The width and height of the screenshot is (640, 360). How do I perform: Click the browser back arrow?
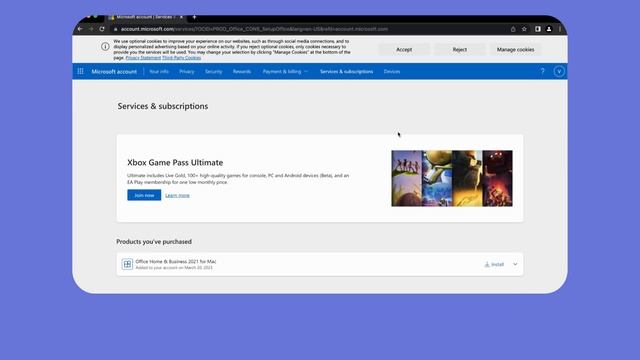[x=80, y=29]
